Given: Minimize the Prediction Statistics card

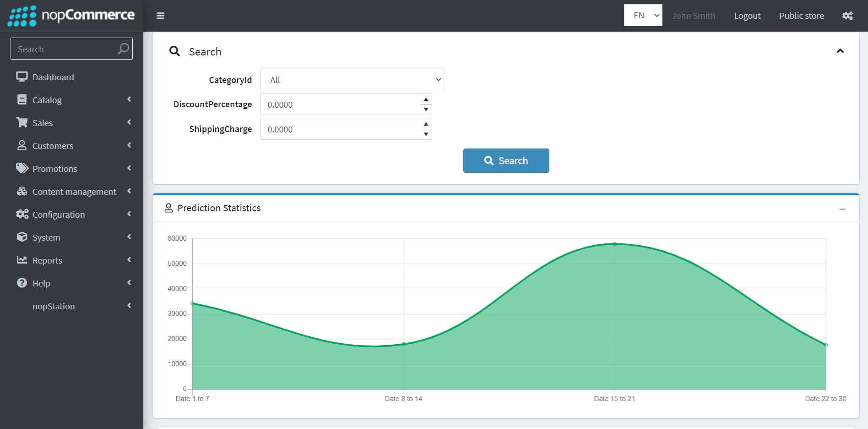Looking at the screenshot, I should click(x=842, y=209).
